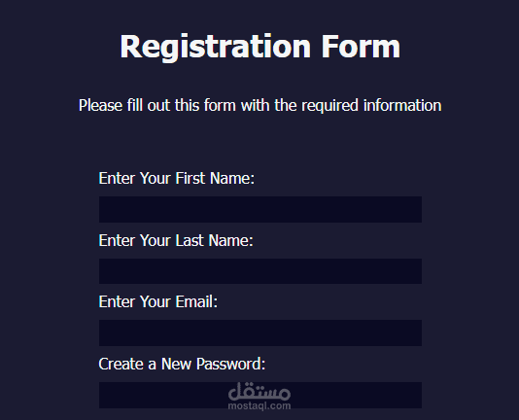519x420 pixels.
Task: Click the "Create a New Password:" label
Action: (x=182, y=364)
